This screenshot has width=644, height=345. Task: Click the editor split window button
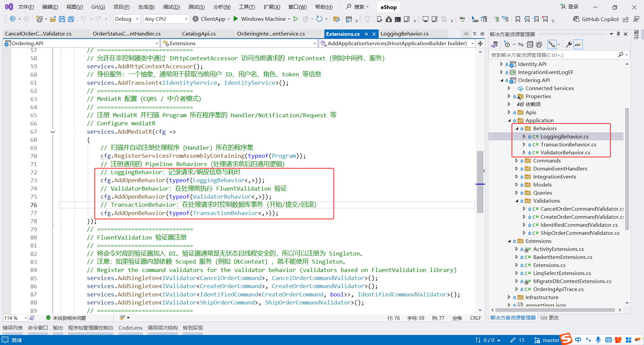[x=480, y=44]
